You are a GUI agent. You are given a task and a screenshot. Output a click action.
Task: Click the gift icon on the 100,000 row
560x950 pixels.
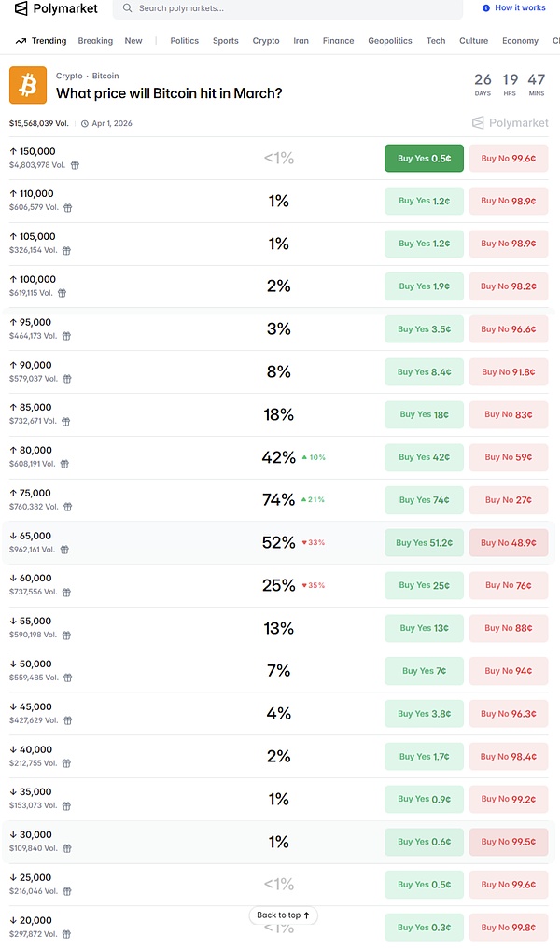click(x=63, y=293)
